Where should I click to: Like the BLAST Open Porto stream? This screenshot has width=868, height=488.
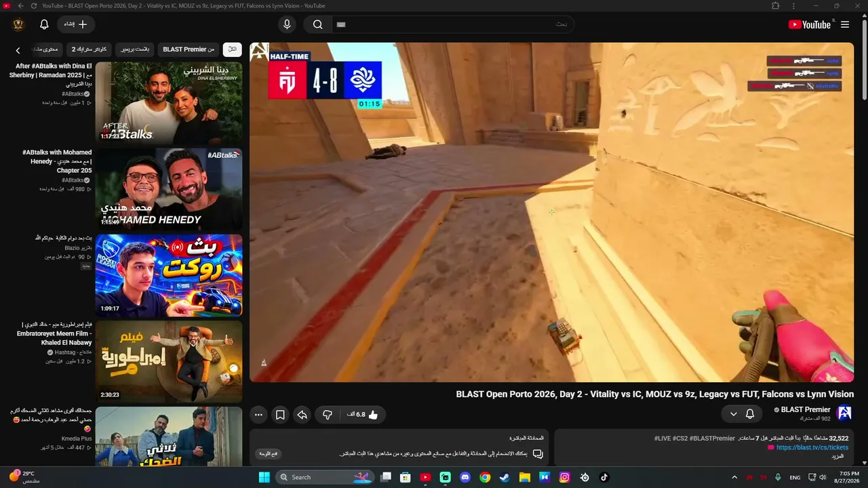coord(363,415)
